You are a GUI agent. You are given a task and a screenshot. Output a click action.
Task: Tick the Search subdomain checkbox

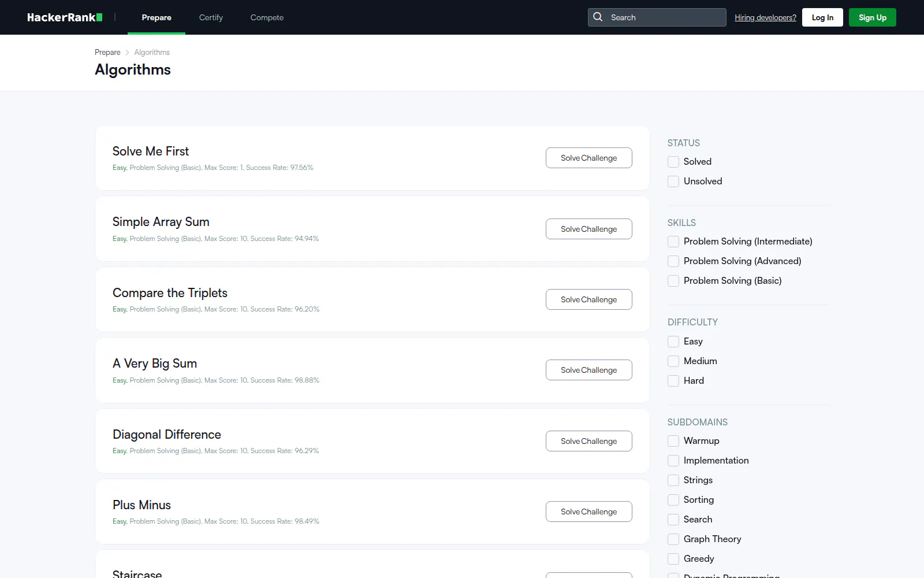[x=673, y=520]
